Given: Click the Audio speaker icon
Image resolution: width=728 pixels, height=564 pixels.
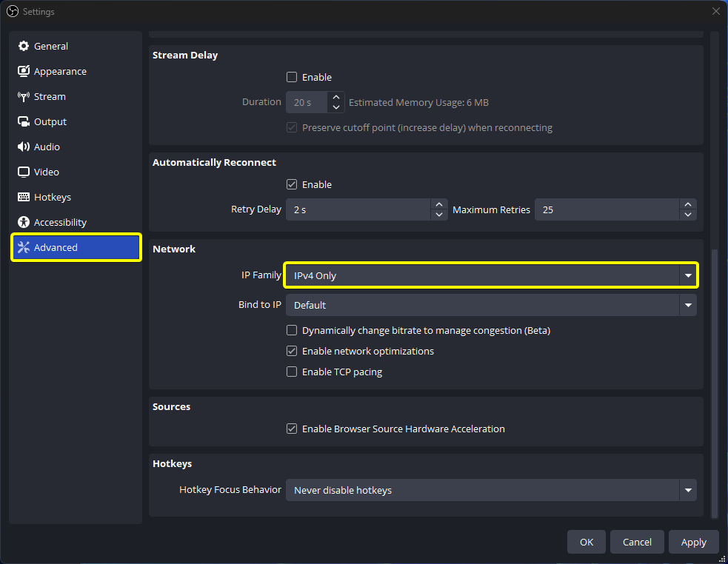Looking at the screenshot, I should pyautogui.click(x=23, y=147).
